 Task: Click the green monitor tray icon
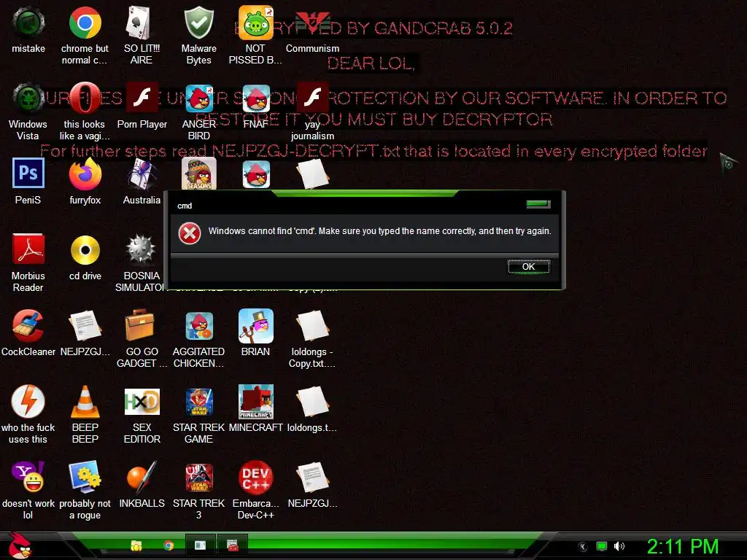click(x=602, y=546)
